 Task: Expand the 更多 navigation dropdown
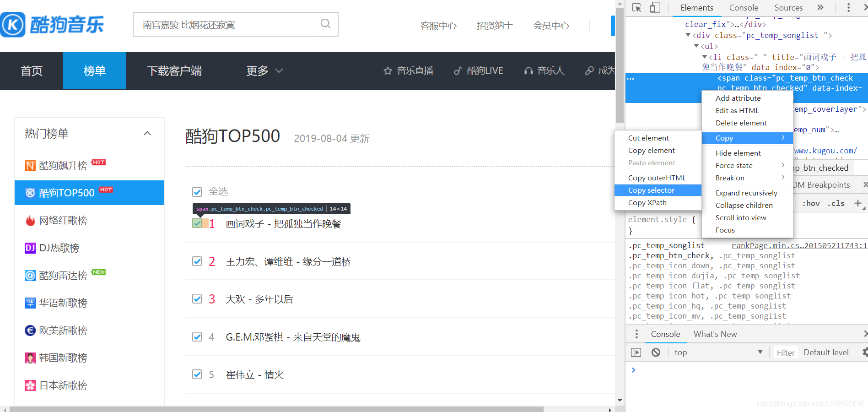click(265, 70)
